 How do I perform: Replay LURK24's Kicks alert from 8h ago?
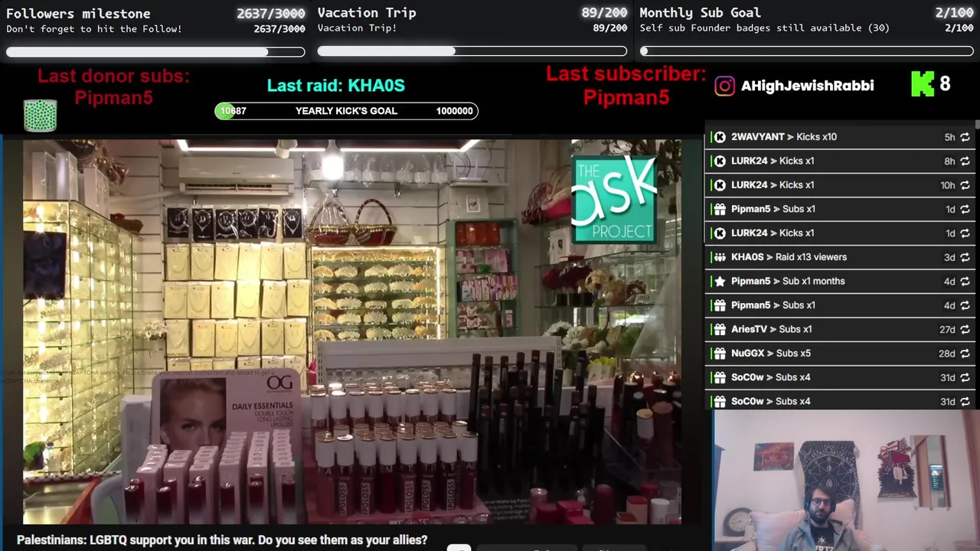tap(965, 161)
